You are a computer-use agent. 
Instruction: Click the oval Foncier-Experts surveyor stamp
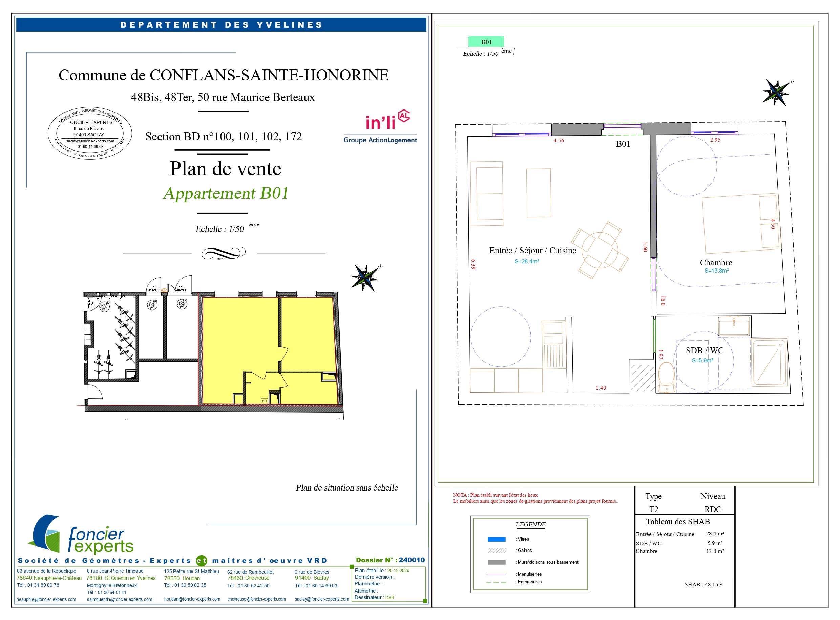(x=90, y=133)
